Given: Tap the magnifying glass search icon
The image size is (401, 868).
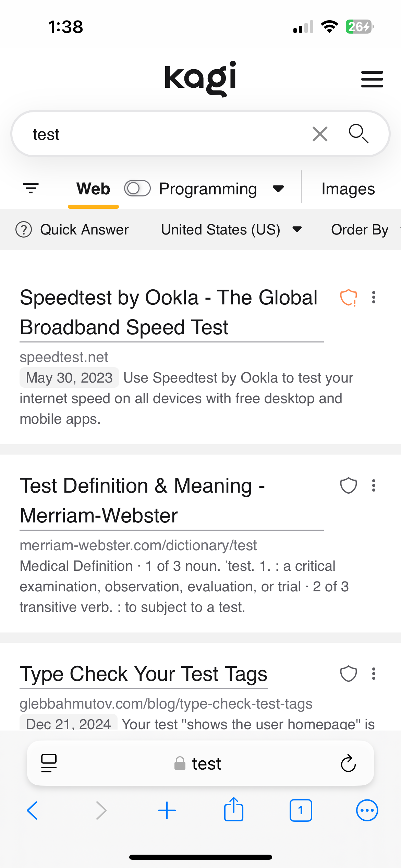Looking at the screenshot, I should [358, 133].
